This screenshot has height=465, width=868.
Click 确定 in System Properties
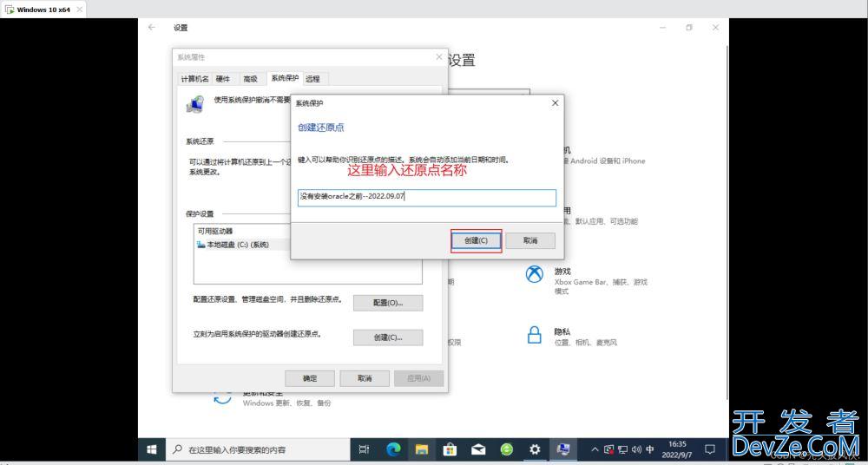point(310,378)
